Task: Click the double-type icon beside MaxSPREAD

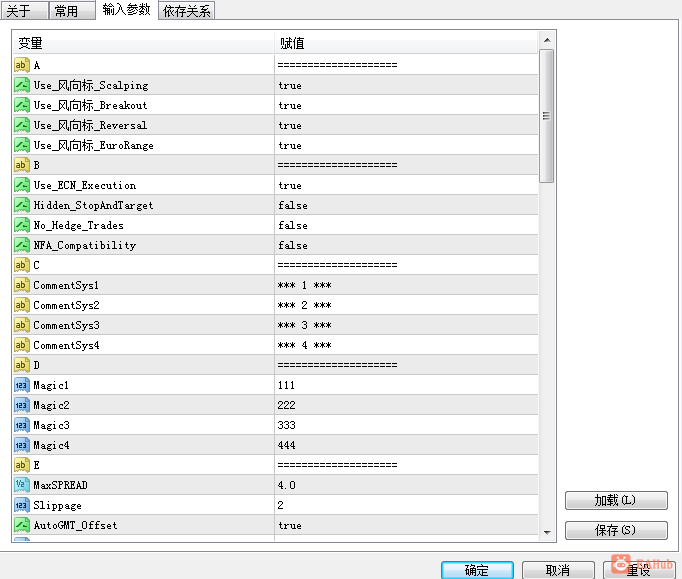Action: [x=22, y=485]
